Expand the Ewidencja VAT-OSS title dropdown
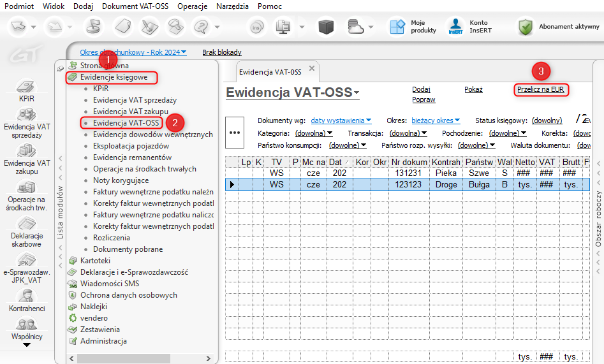Image resolution: width=604 pixels, height=364 pixels. coord(357,92)
